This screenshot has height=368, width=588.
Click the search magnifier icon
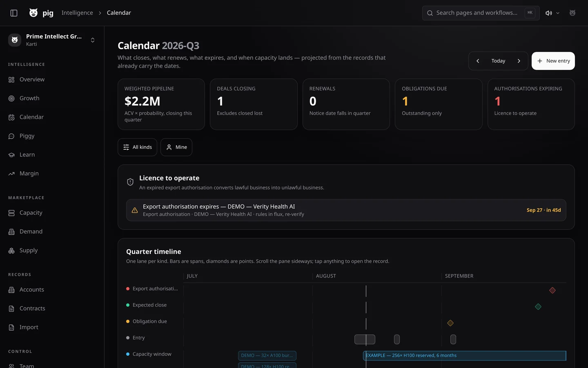click(430, 13)
